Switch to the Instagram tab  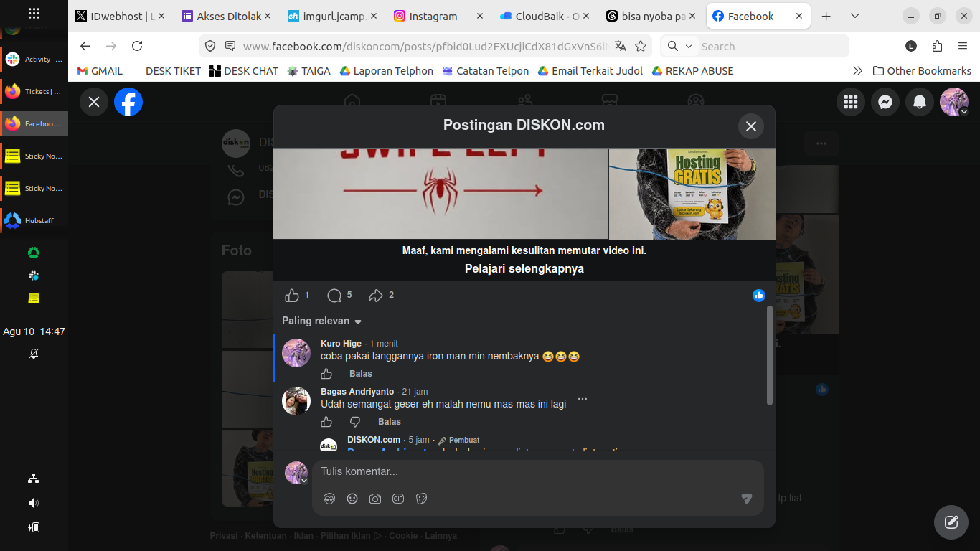click(x=438, y=16)
